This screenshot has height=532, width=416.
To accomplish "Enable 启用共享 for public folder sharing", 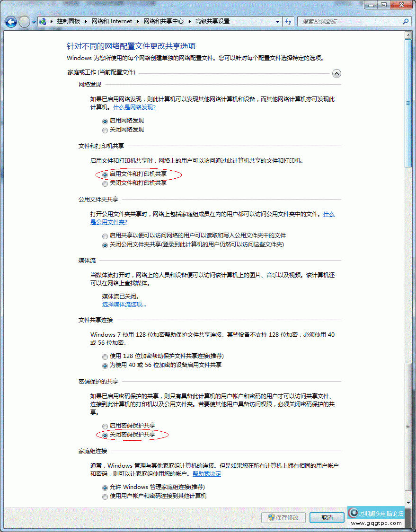I will pos(105,235).
